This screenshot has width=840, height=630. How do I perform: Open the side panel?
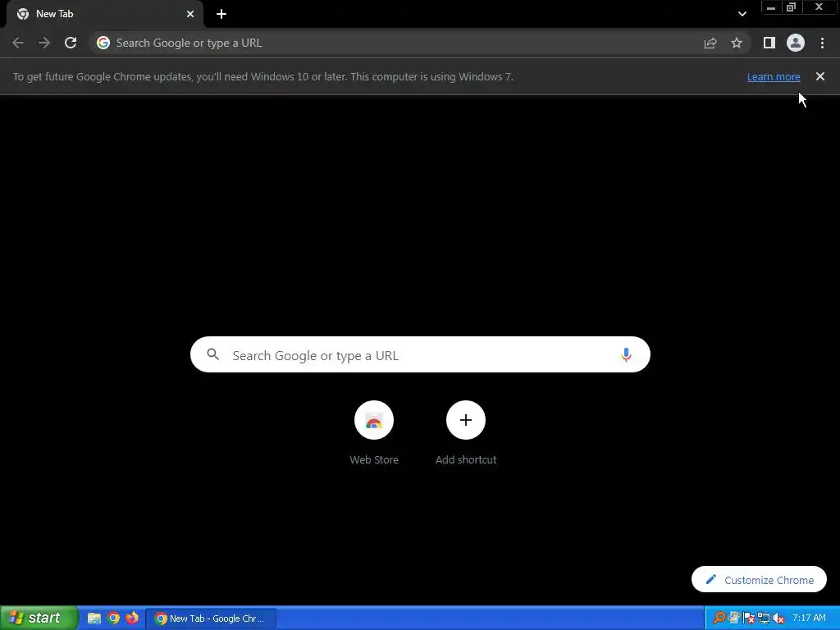point(769,43)
